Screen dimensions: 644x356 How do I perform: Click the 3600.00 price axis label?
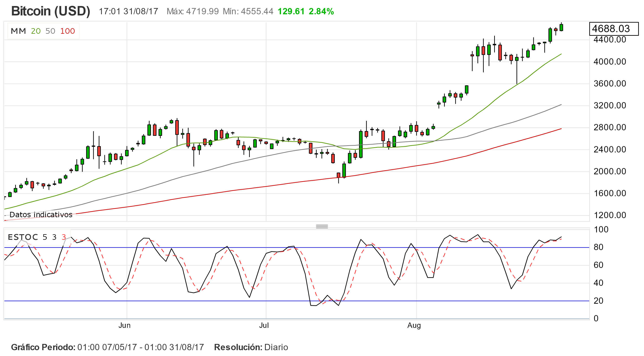click(x=610, y=83)
